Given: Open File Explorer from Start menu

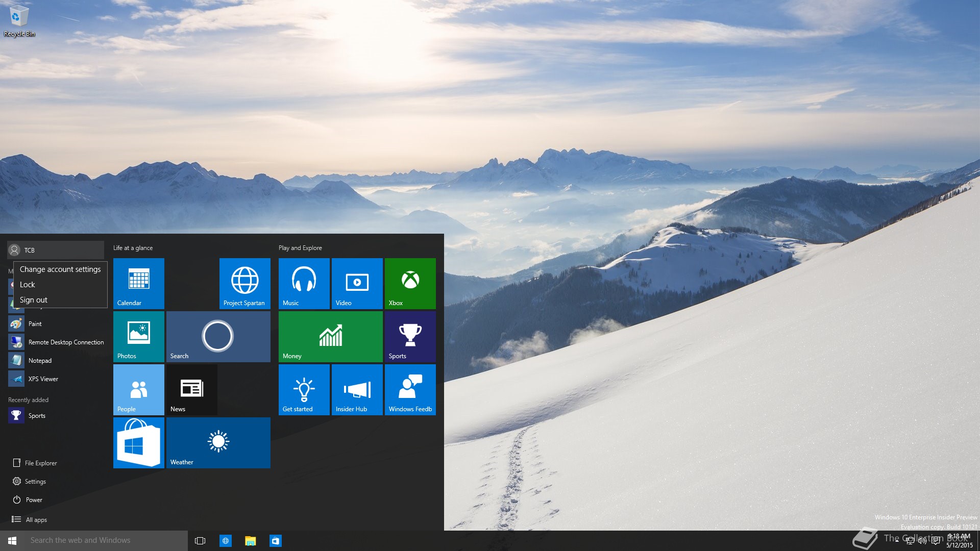Looking at the screenshot, I should 56,463.
